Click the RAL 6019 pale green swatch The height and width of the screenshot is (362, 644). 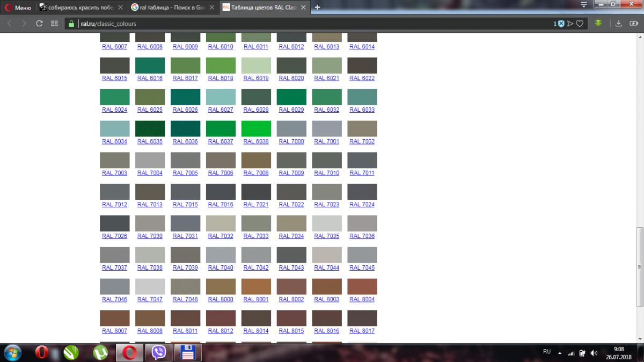[256, 66]
